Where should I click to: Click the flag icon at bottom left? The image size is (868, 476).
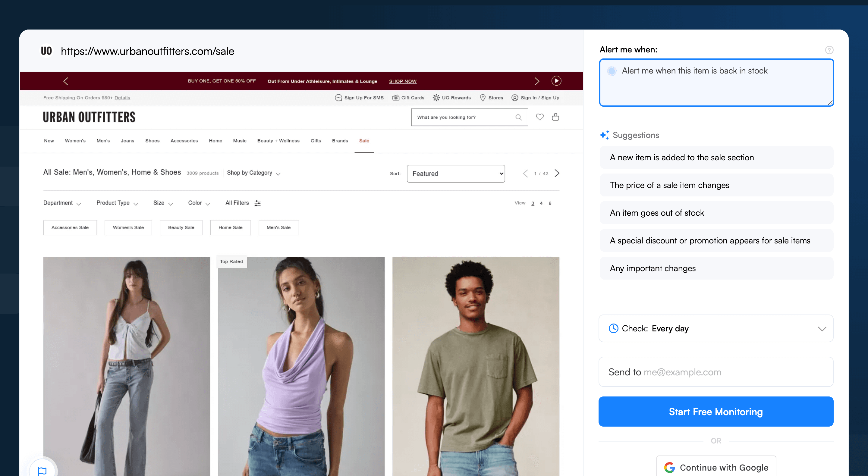pyautogui.click(x=42, y=471)
